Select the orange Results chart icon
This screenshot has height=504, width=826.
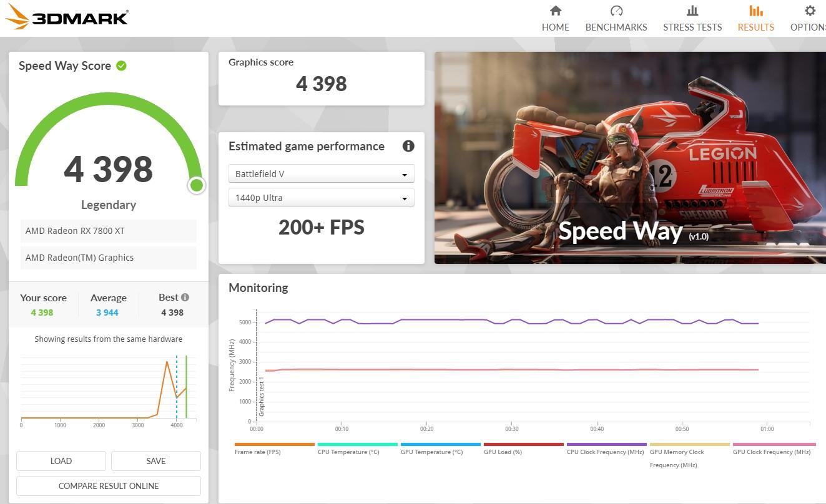click(x=755, y=11)
